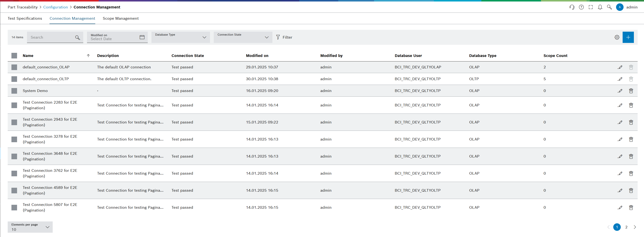Screen dimensions: 644x237
Task: Sort by Connection State column header
Action: (x=187, y=56)
